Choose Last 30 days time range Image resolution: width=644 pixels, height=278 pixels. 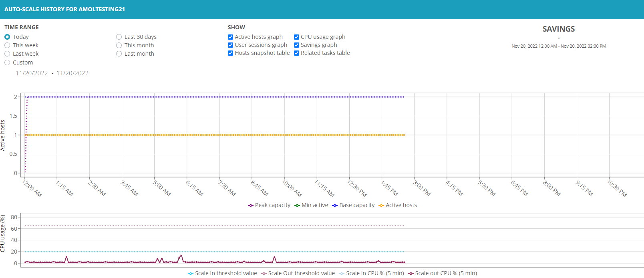pyautogui.click(x=119, y=37)
